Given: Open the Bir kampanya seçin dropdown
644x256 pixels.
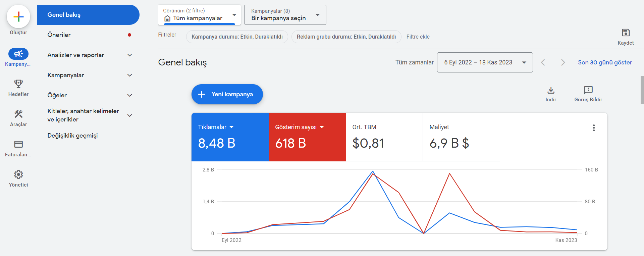Looking at the screenshot, I should [x=285, y=15].
